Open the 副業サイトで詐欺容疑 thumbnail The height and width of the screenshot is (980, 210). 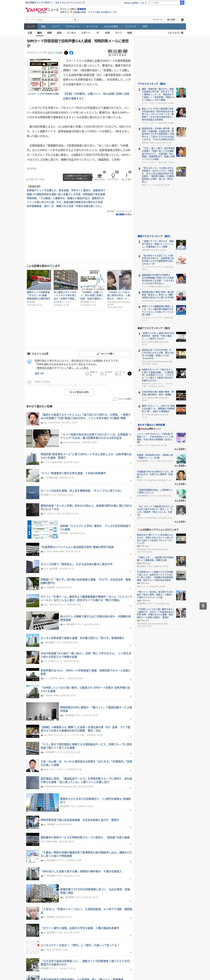pyautogui.click(x=39, y=280)
